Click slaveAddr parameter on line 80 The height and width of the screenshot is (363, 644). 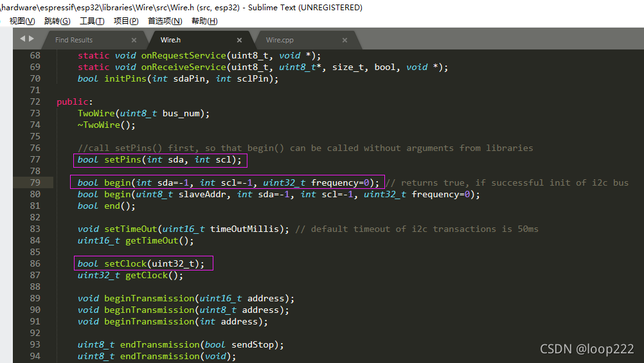pos(202,194)
